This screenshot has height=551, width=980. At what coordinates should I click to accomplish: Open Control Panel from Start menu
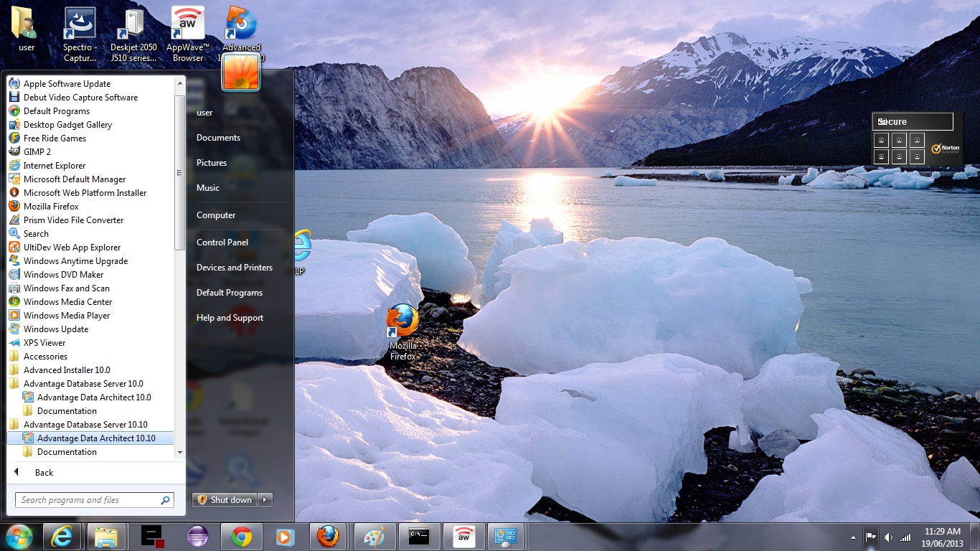pyautogui.click(x=222, y=242)
